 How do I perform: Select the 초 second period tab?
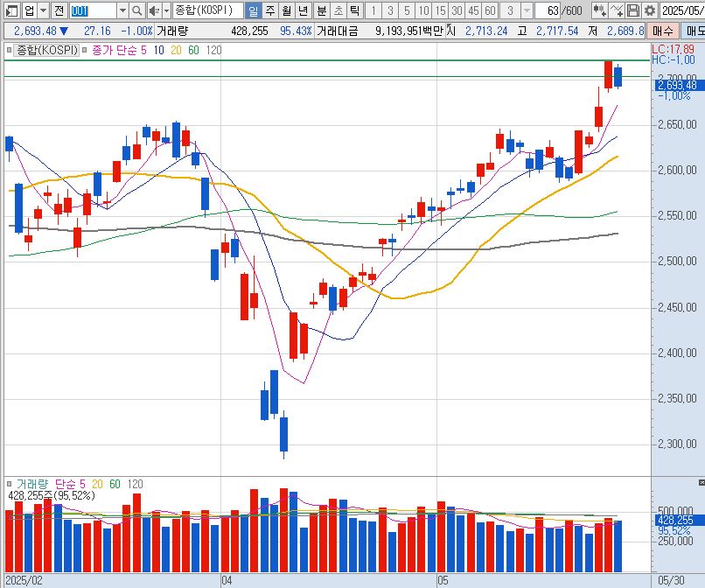pyautogui.click(x=339, y=10)
